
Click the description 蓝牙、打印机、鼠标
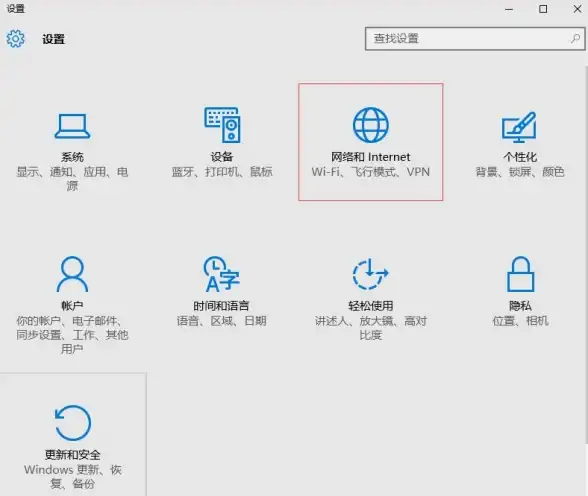(x=222, y=172)
